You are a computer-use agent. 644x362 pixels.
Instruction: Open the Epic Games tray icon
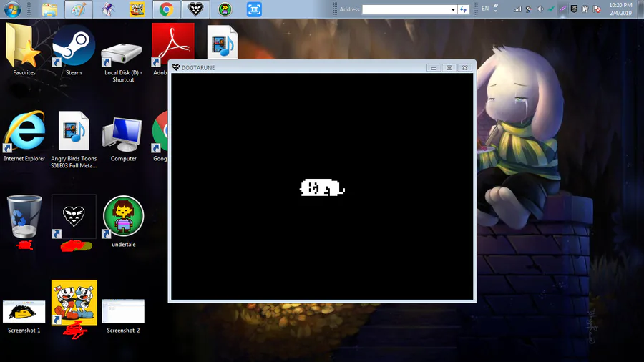574,9
